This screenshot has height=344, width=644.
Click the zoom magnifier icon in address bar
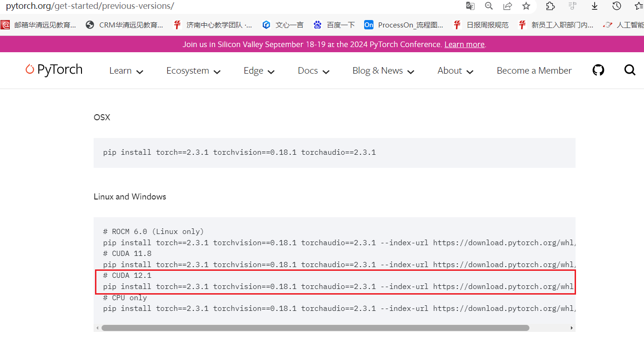pos(489,6)
